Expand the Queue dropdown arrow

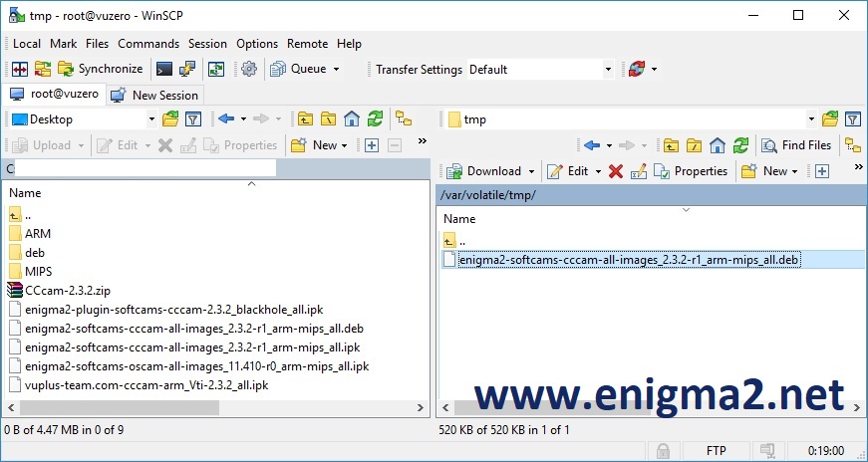[x=336, y=69]
